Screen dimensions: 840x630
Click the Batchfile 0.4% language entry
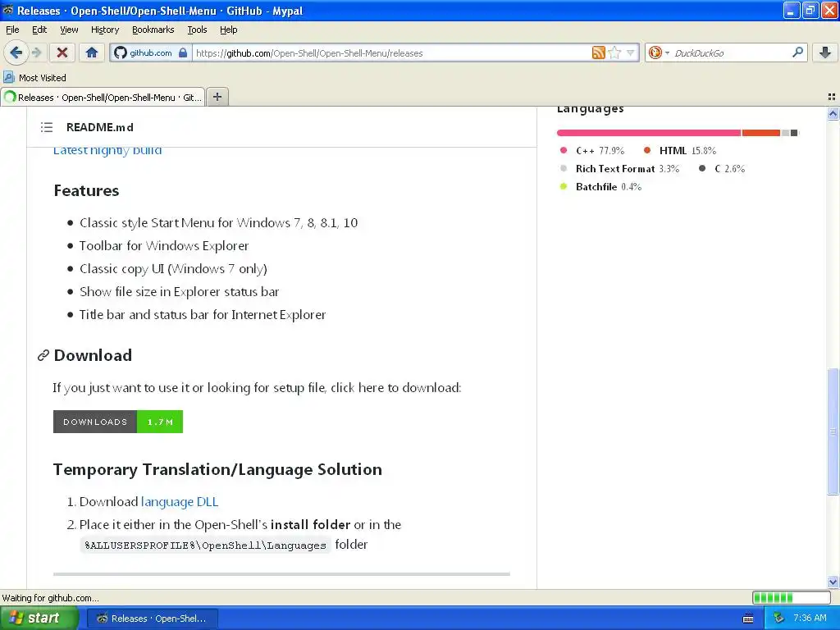[x=600, y=187]
